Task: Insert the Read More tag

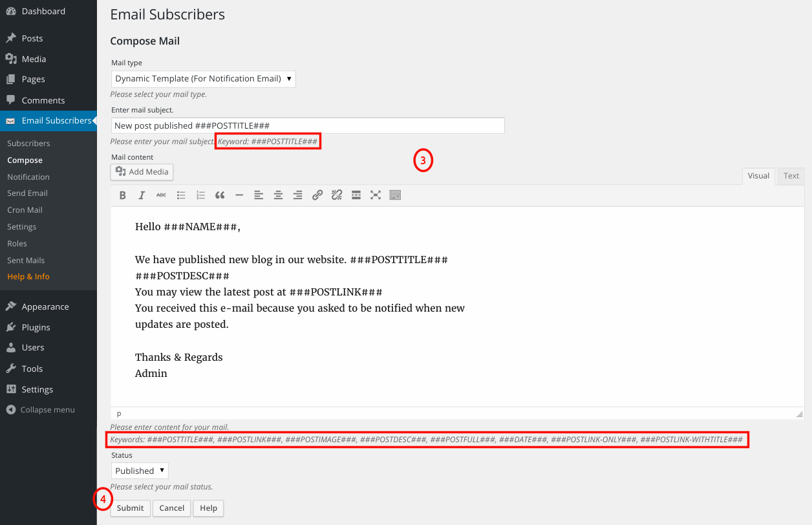Action: click(356, 195)
